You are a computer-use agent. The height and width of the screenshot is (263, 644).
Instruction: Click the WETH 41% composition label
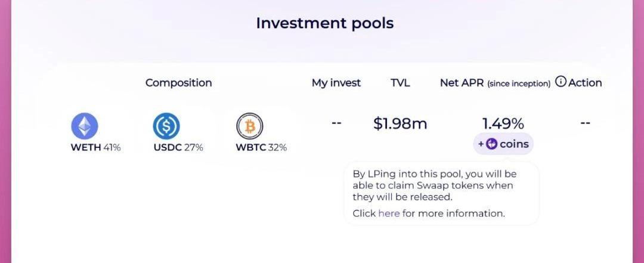pos(95,147)
